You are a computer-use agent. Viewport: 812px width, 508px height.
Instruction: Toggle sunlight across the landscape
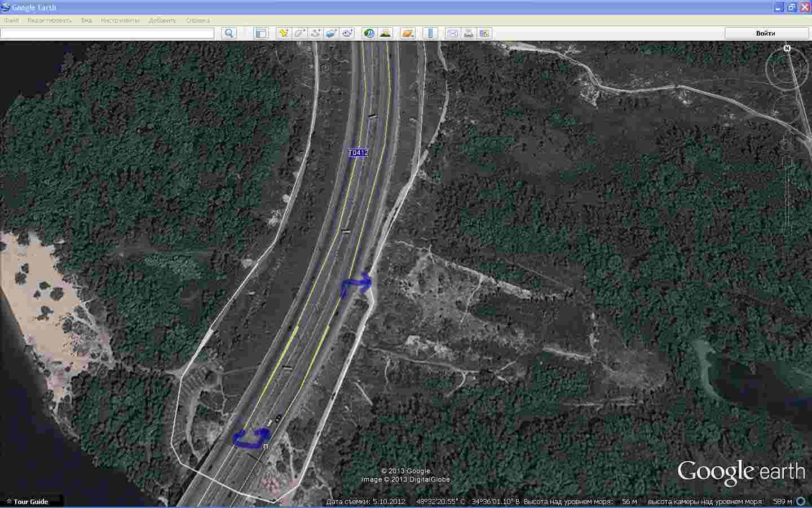click(x=385, y=33)
